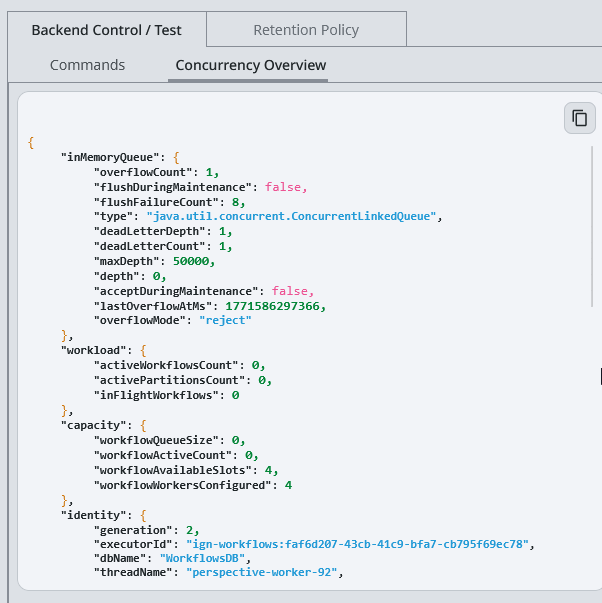
Task: Select the Concurrency Overview sub-tab
Action: click(250, 65)
